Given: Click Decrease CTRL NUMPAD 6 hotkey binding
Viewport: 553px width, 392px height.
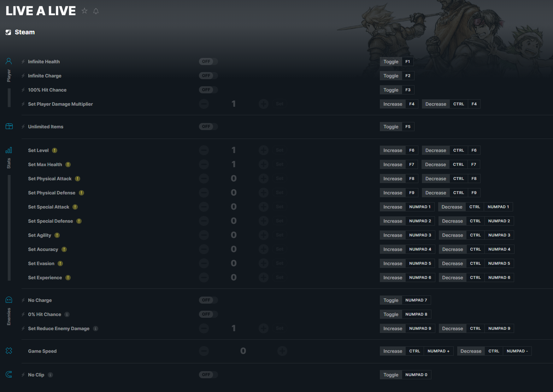Looking at the screenshot, I should [x=476, y=277].
